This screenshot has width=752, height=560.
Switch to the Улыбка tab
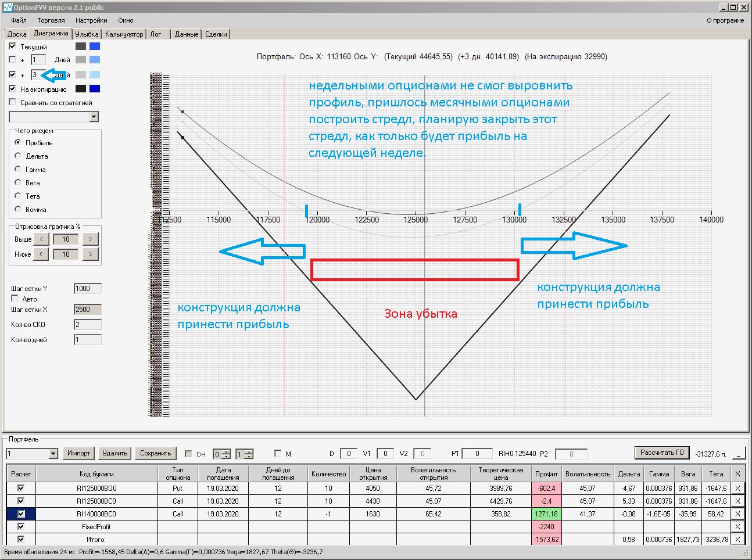click(x=87, y=34)
